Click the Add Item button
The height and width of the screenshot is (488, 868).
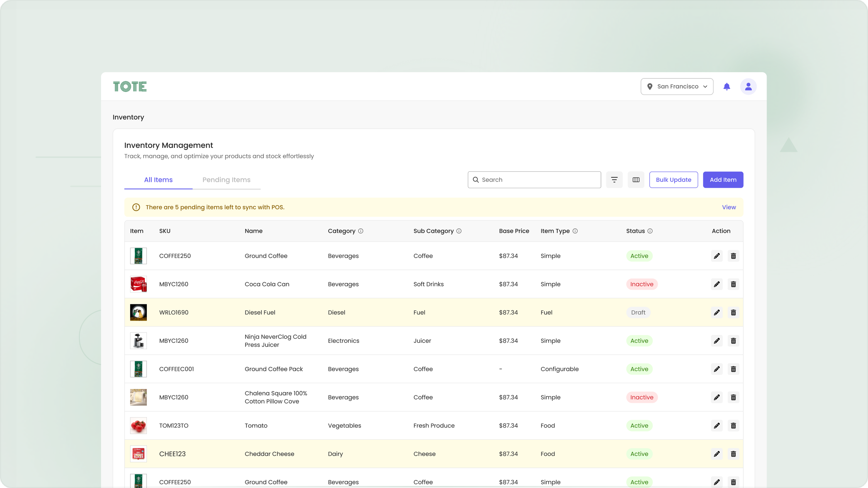(723, 180)
